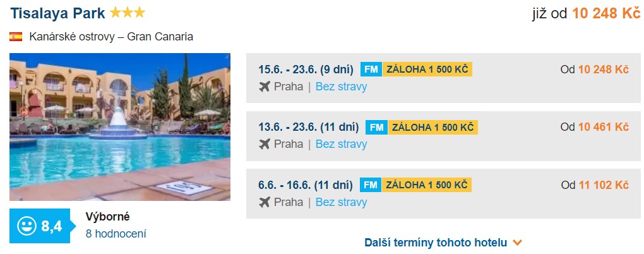Click "Záloha 1 500 Kč" badge in first offer
Image resolution: width=644 pixels, height=254 pixels.
tap(427, 70)
